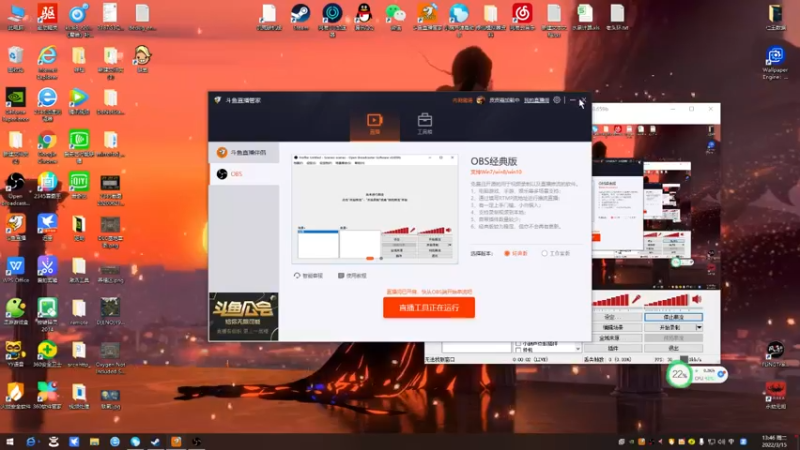Viewport: 800px width, 450px height.
Task: Open WPS Office desktop shortcut
Action: click(x=15, y=269)
